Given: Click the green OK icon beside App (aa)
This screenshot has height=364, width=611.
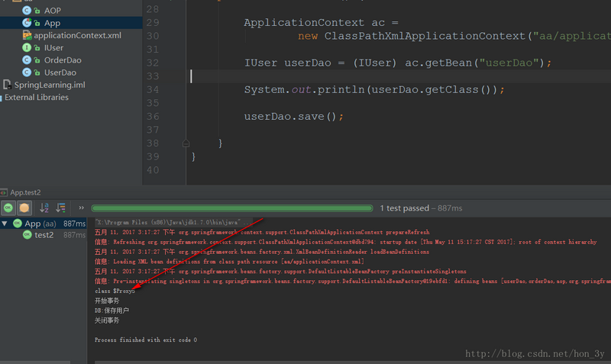Looking at the screenshot, I should 18,224.
